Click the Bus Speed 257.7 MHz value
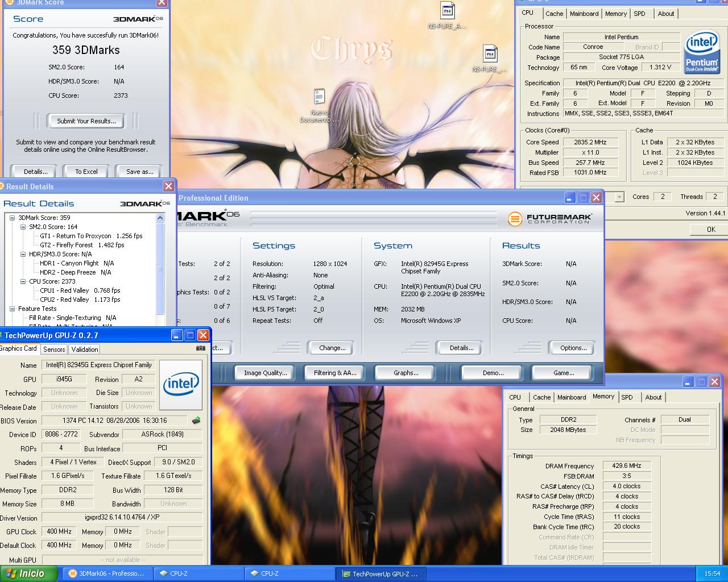 (590, 163)
